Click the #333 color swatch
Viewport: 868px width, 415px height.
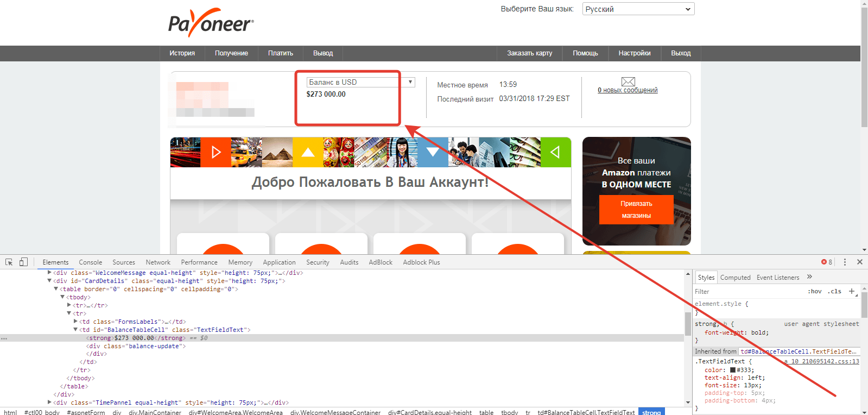click(x=733, y=370)
